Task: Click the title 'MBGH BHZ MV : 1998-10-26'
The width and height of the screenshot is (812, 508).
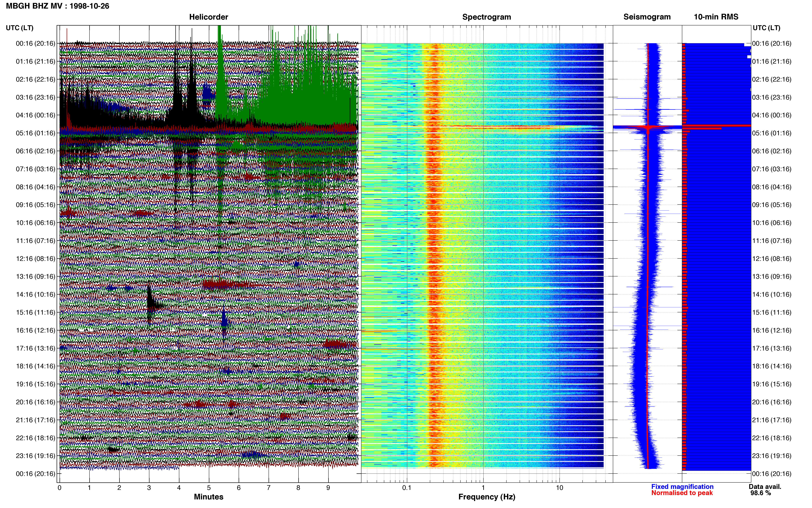Action: (57, 6)
